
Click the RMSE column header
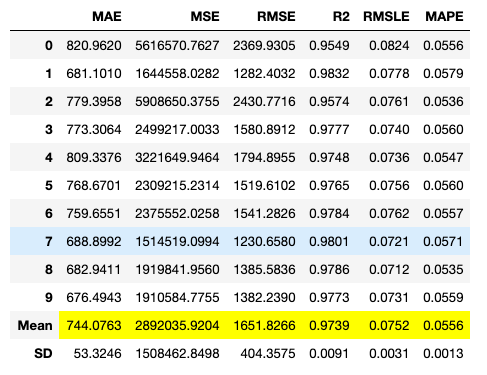click(276, 16)
